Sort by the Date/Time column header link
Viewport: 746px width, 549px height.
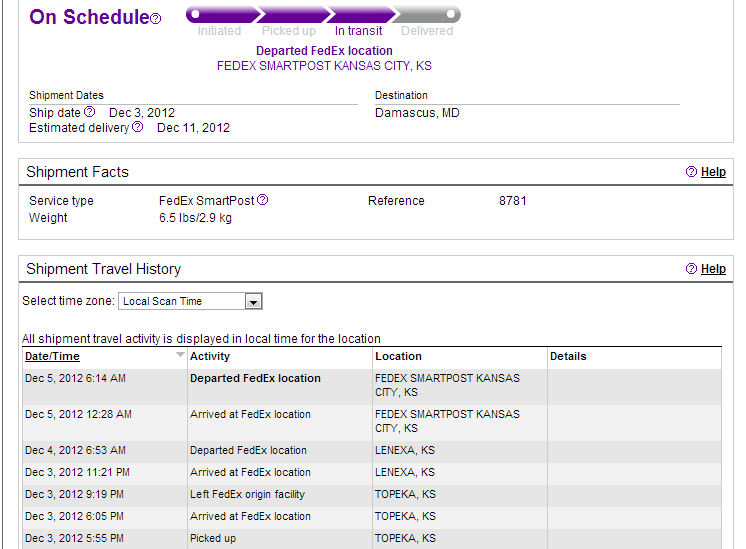tap(52, 356)
